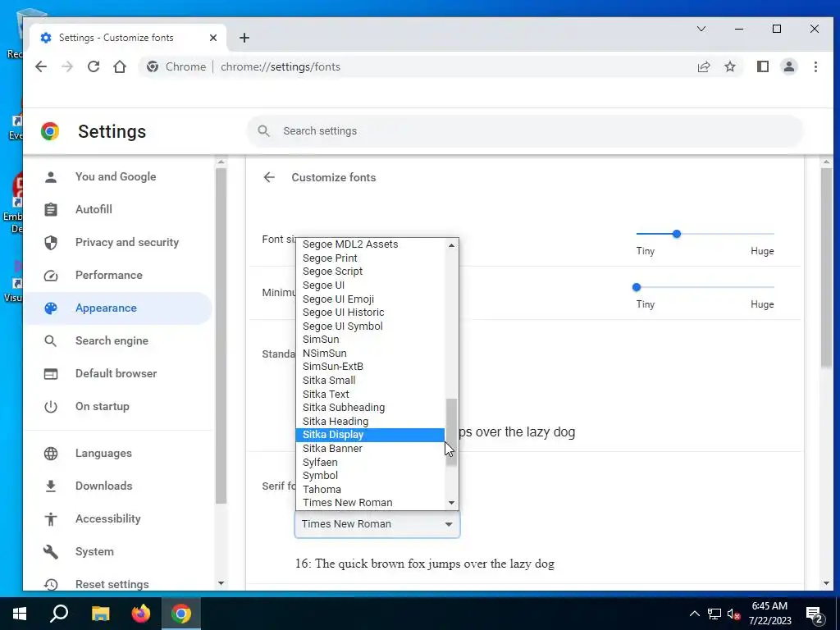Select Segoe MDL2 Assets font option

point(370,244)
